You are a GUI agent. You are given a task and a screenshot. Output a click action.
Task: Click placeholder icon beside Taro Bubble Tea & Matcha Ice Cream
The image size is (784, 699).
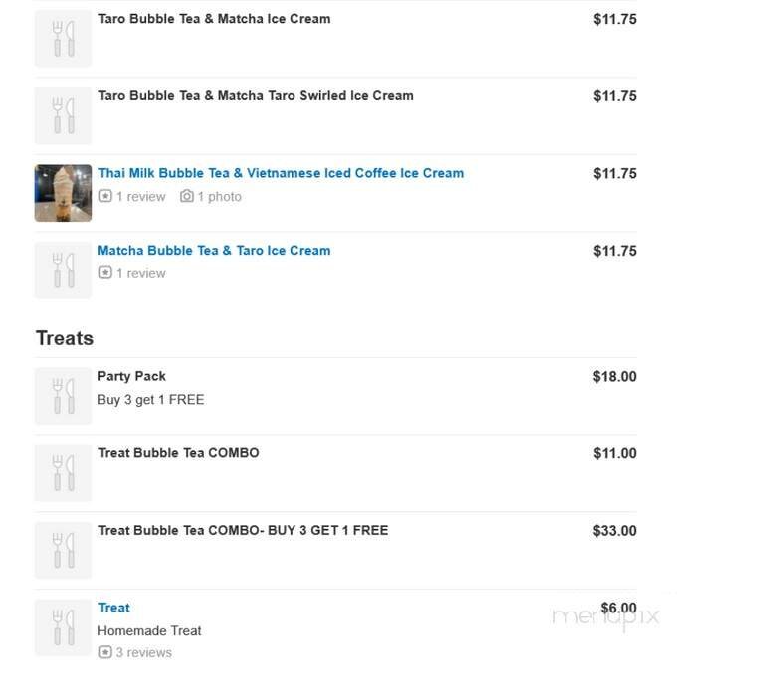(63, 39)
